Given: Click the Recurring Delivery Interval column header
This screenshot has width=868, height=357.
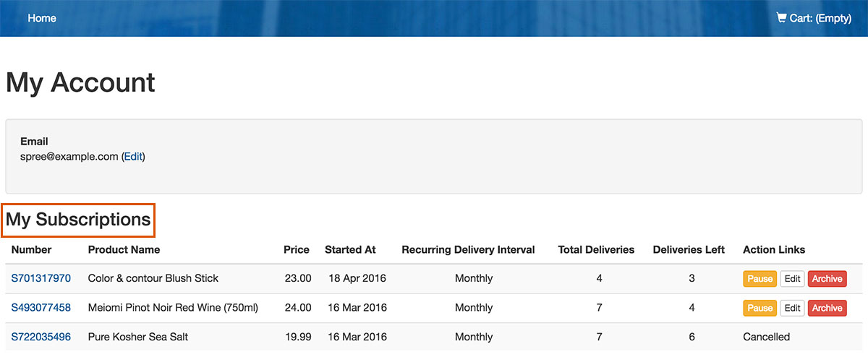Looking at the screenshot, I should pyautogui.click(x=468, y=249).
